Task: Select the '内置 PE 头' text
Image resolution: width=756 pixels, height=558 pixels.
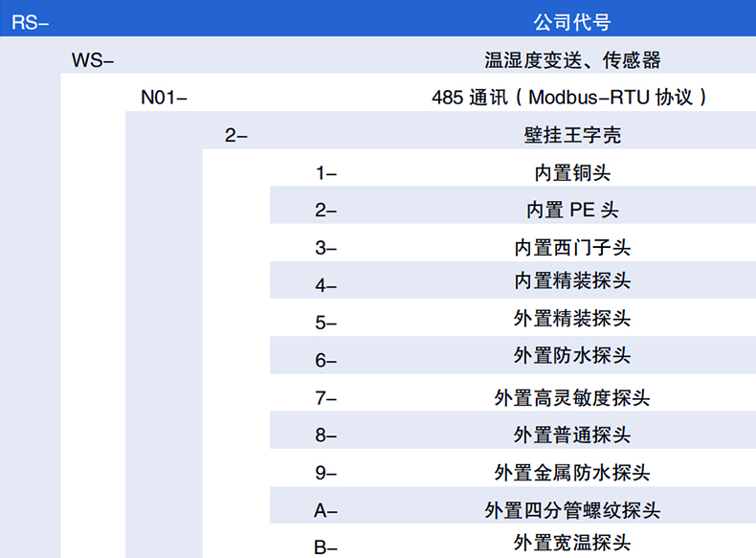Action: click(572, 210)
